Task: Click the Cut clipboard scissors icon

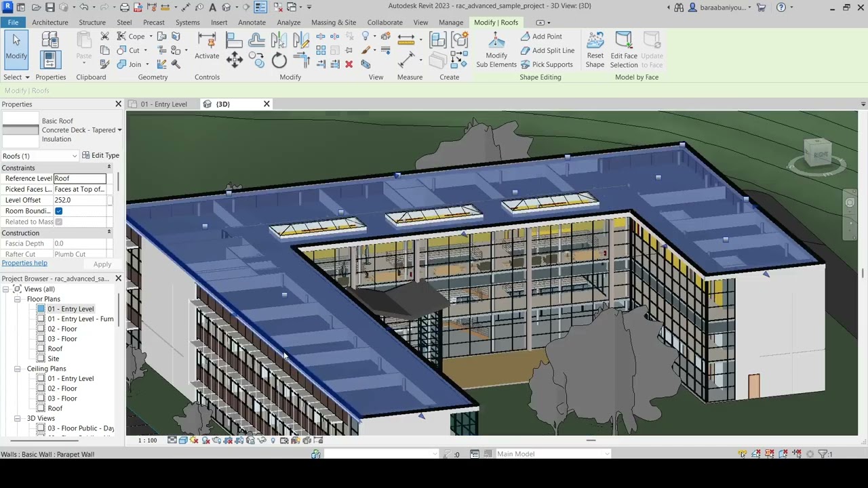Action: [x=105, y=36]
